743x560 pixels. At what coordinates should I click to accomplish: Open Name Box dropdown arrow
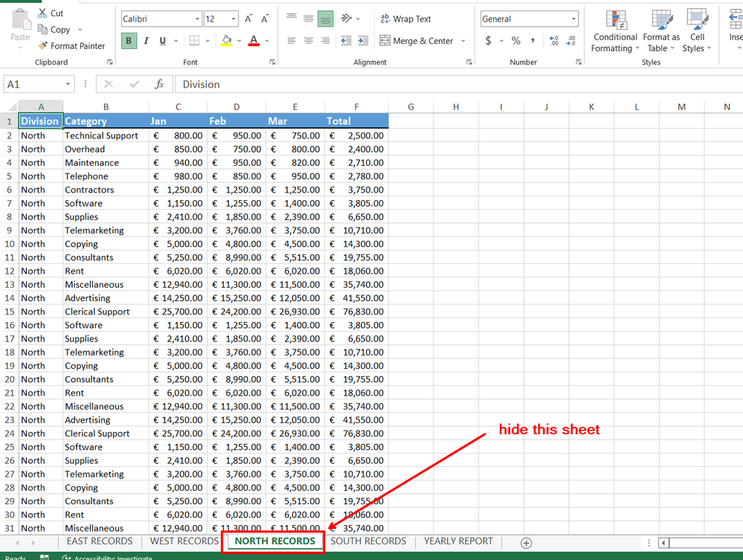click(x=68, y=84)
